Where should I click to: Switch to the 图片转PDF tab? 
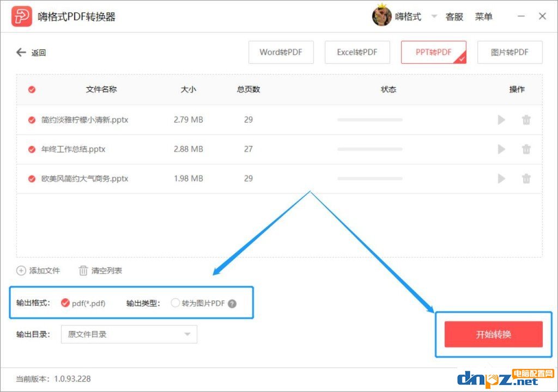510,53
